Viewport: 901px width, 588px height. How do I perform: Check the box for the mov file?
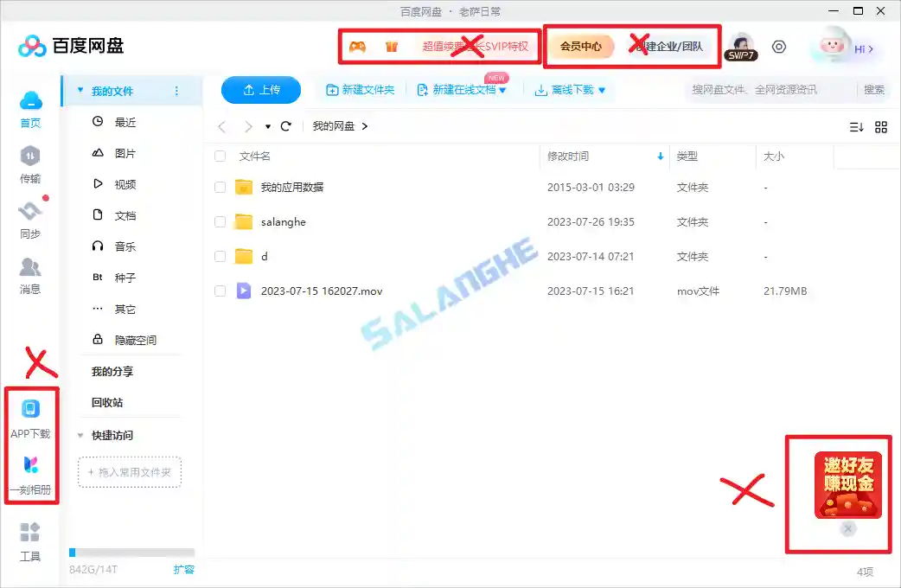(x=220, y=291)
